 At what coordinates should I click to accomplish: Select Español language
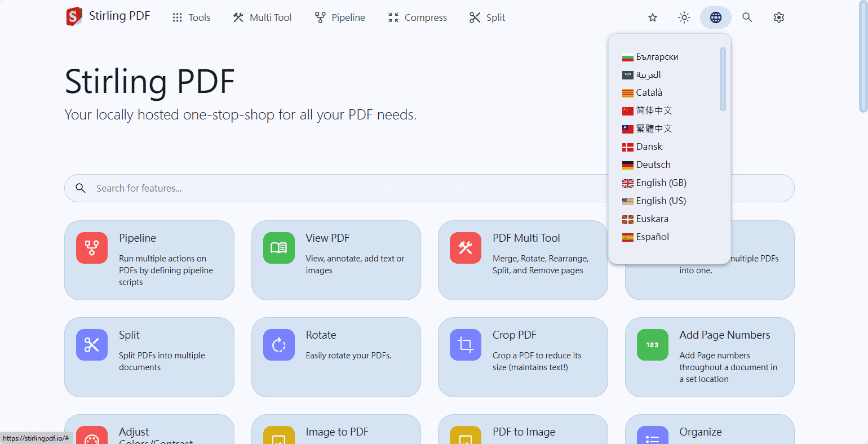[653, 237]
